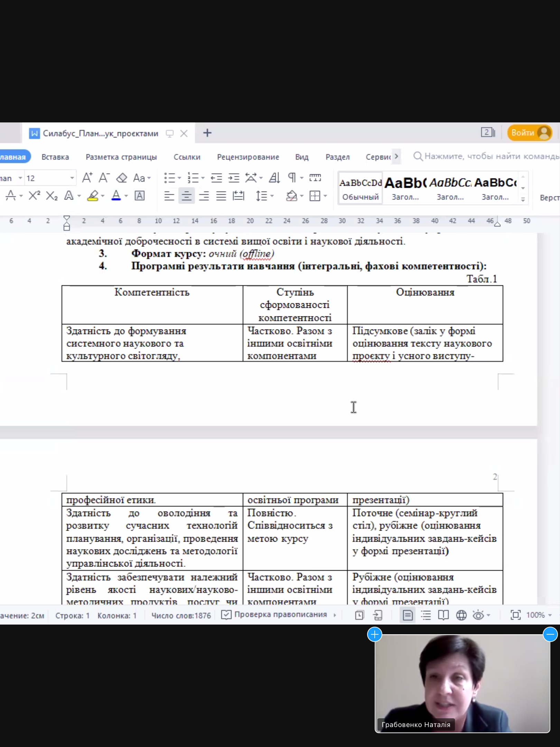Switch to web layout globe icon

pyautogui.click(x=461, y=615)
